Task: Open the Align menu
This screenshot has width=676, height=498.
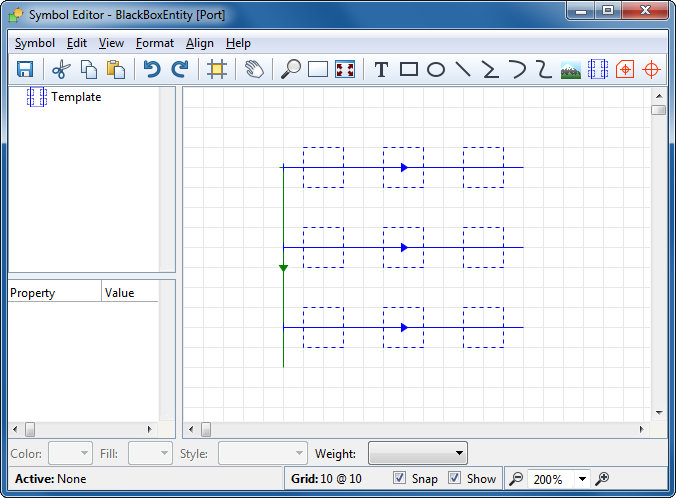Action: (200, 43)
